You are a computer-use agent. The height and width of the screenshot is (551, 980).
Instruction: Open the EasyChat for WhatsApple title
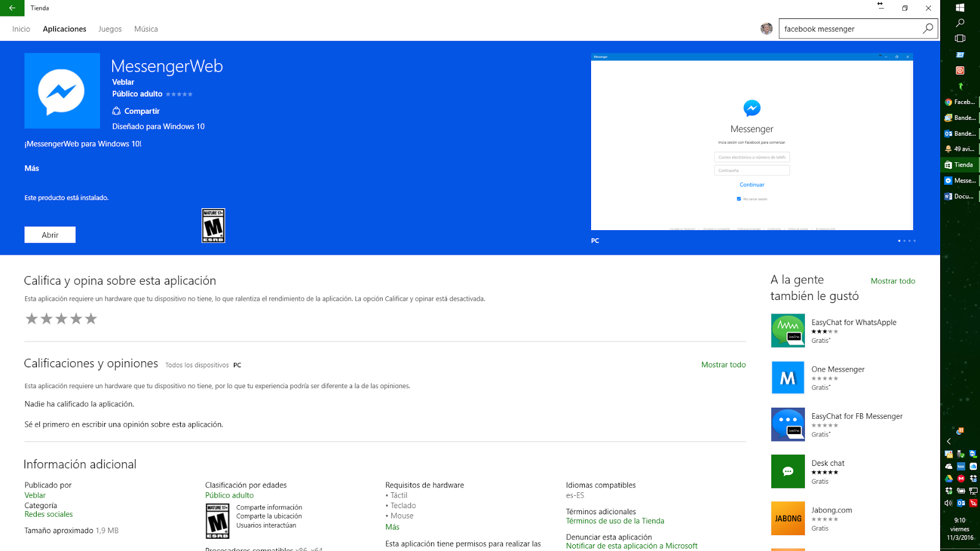click(x=854, y=323)
